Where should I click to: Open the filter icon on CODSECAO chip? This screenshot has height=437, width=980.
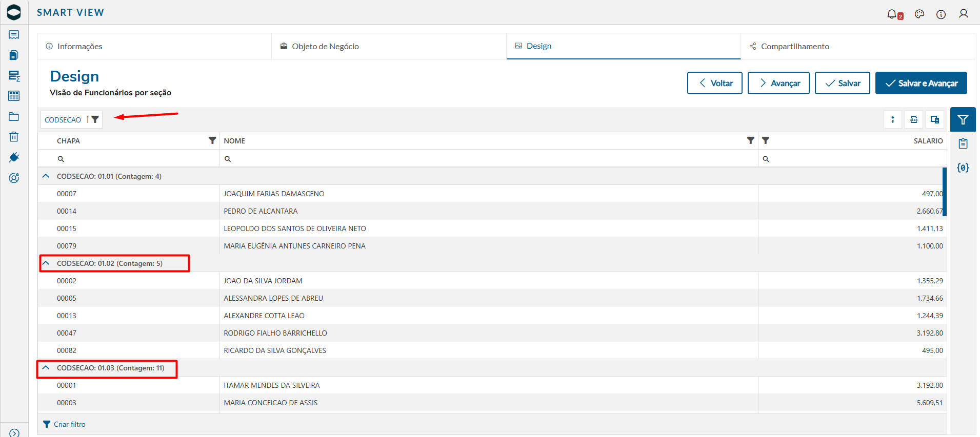95,119
